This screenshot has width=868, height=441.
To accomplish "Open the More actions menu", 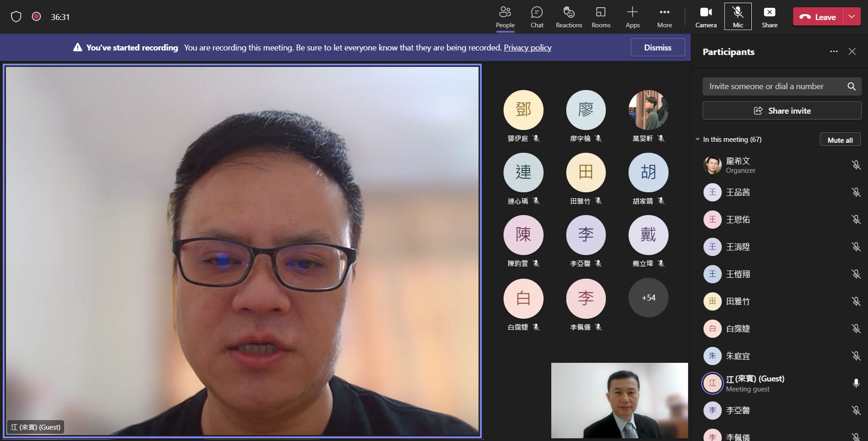I will click(664, 17).
